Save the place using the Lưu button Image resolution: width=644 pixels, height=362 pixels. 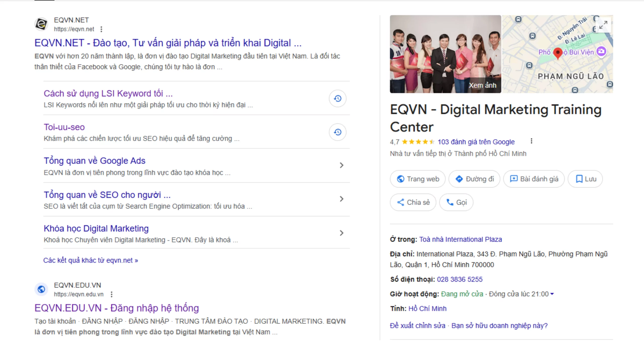coord(585,179)
